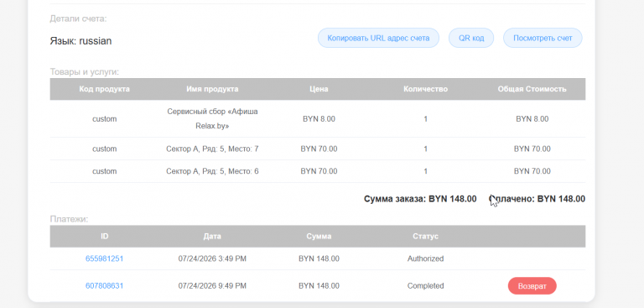Click the 'Authorized' status cell
The height and width of the screenshot is (308, 644).
425,258
